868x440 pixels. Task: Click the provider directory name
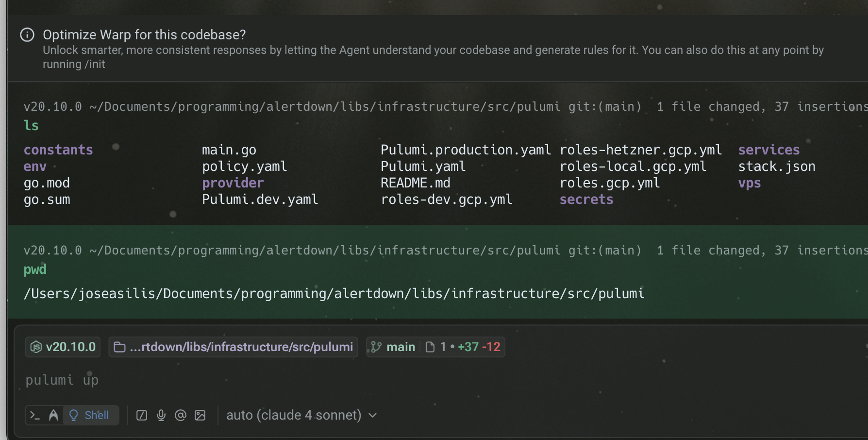(233, 183)
